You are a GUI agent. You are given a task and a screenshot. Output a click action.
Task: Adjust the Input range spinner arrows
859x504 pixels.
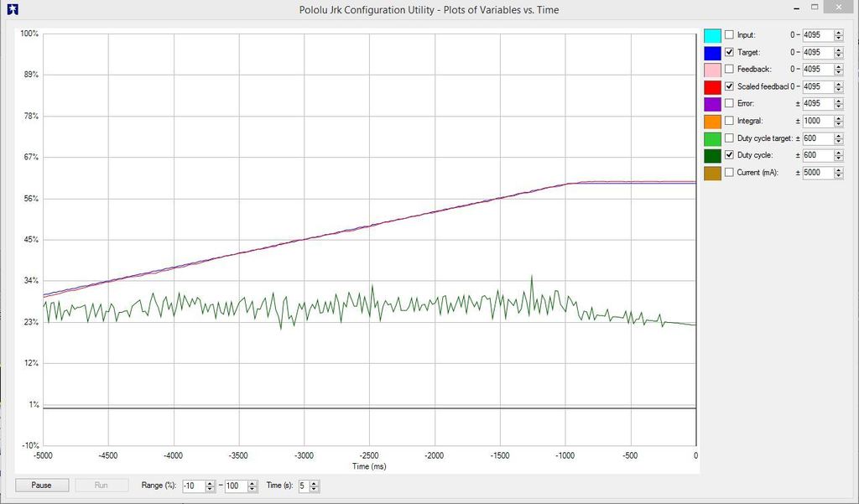[x=839, y=35]
